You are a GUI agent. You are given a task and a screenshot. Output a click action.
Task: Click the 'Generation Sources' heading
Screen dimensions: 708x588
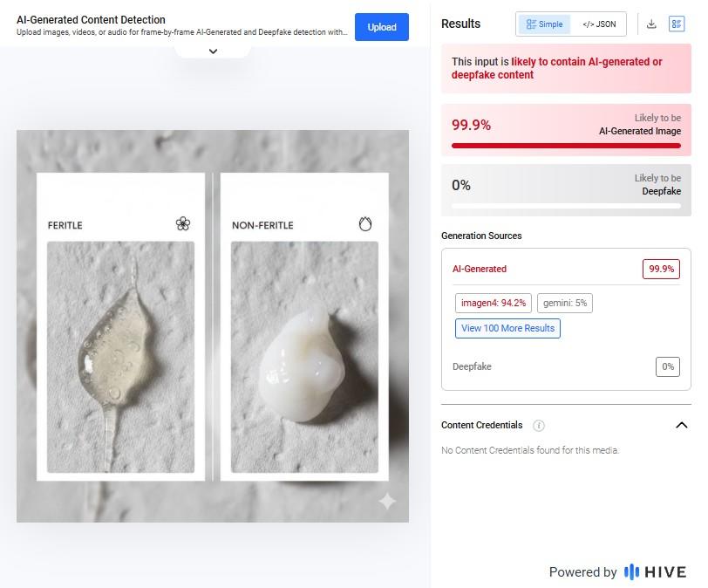tap(481, 236)
